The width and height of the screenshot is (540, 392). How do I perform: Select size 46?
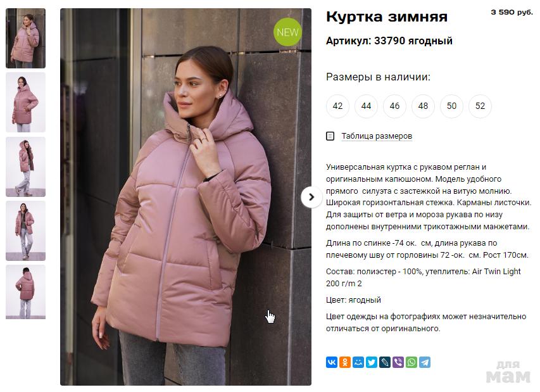tap(394, 106)
